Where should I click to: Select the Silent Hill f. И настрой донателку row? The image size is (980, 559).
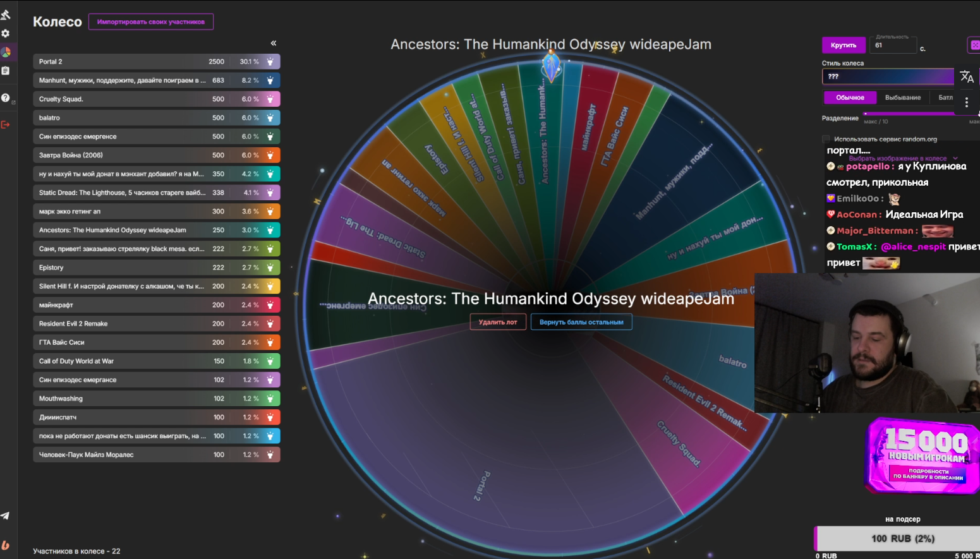(157, 286)
